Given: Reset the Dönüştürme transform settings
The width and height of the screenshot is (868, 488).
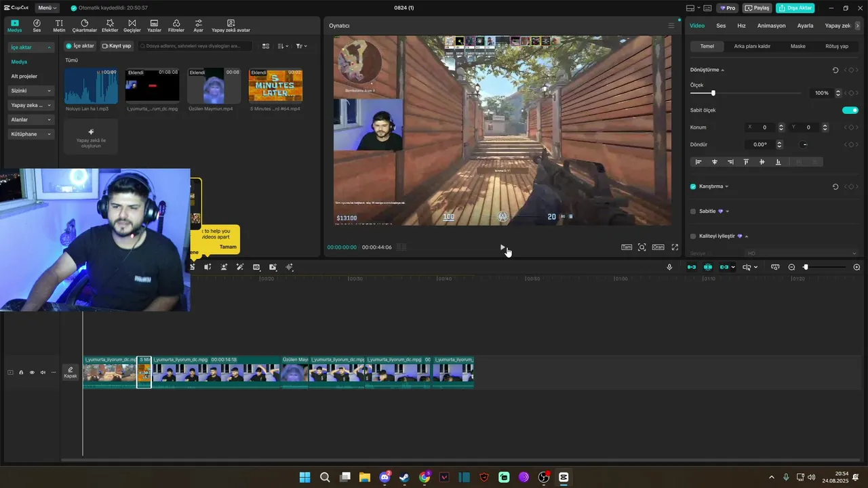Looking at the screenshot, I should (835, 70).
